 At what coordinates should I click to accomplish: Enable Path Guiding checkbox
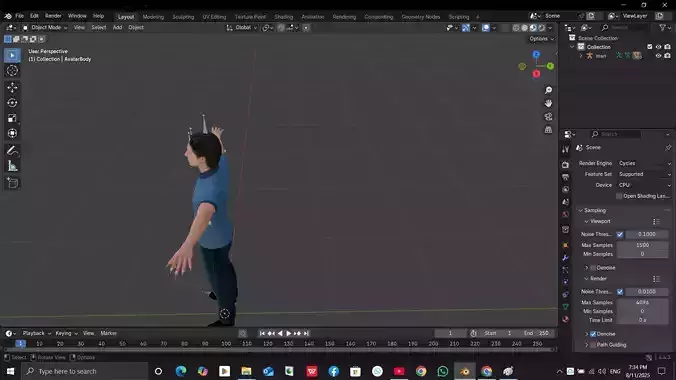tap(593, 345)
